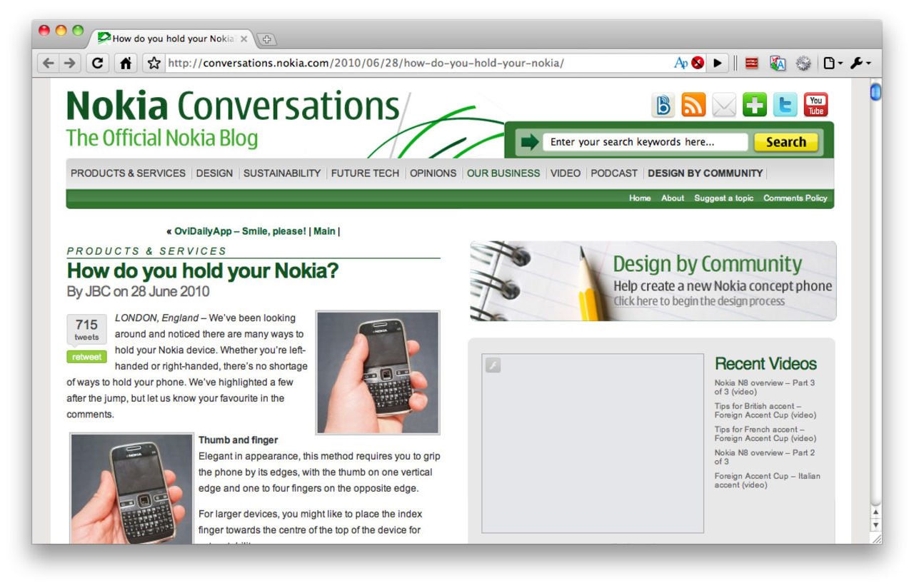This screenshot has width=914, height=588.
Task: Open the Nokia phone photo beside the intro
Action: click(378, 372)
